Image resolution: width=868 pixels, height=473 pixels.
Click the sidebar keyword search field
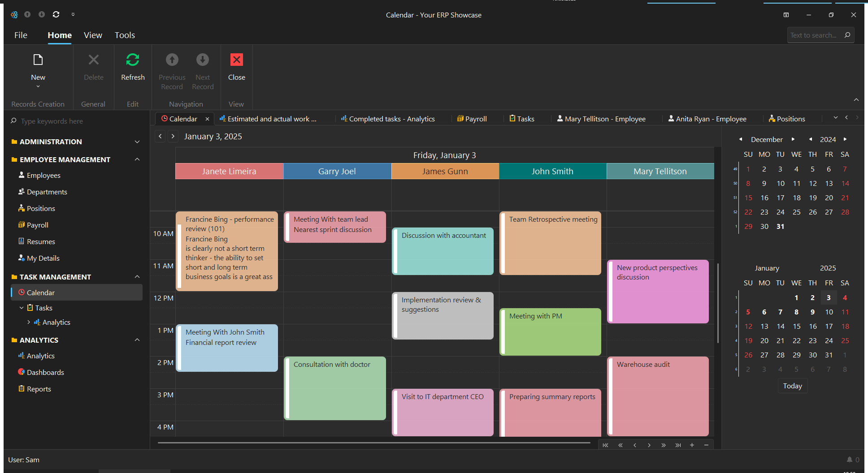click(x=76, y=121)
